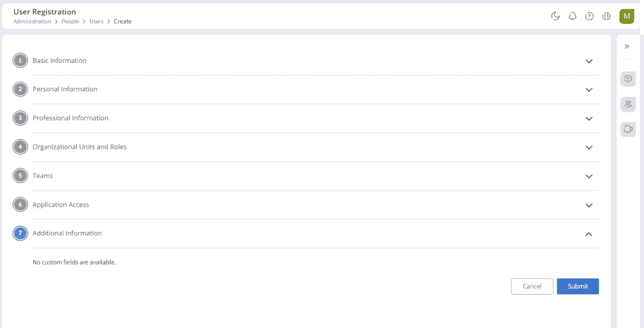This screenshot has height=328, width=644.
Task: Open the help question mark icon
Action: click(589, 16)
